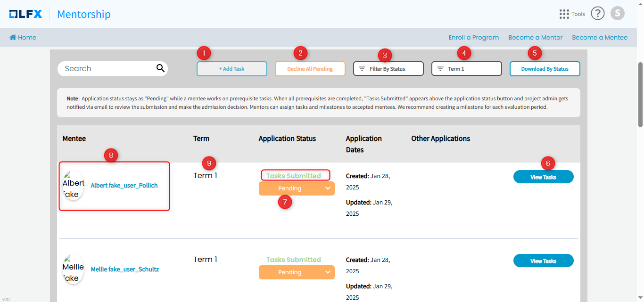View tasks for Albert fake_user_Pollich
Image resolution: width=644 pixels, height=302 pixels.
point(543,177)
